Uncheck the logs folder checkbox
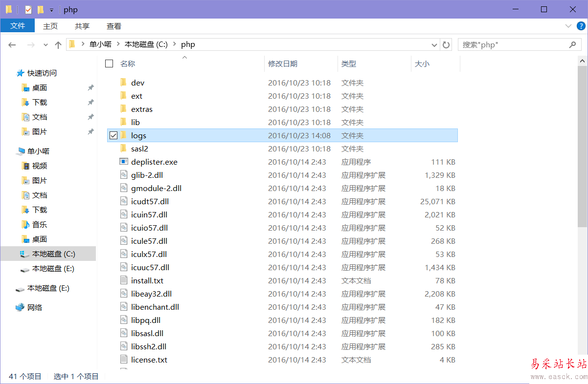 pos(113,135)
